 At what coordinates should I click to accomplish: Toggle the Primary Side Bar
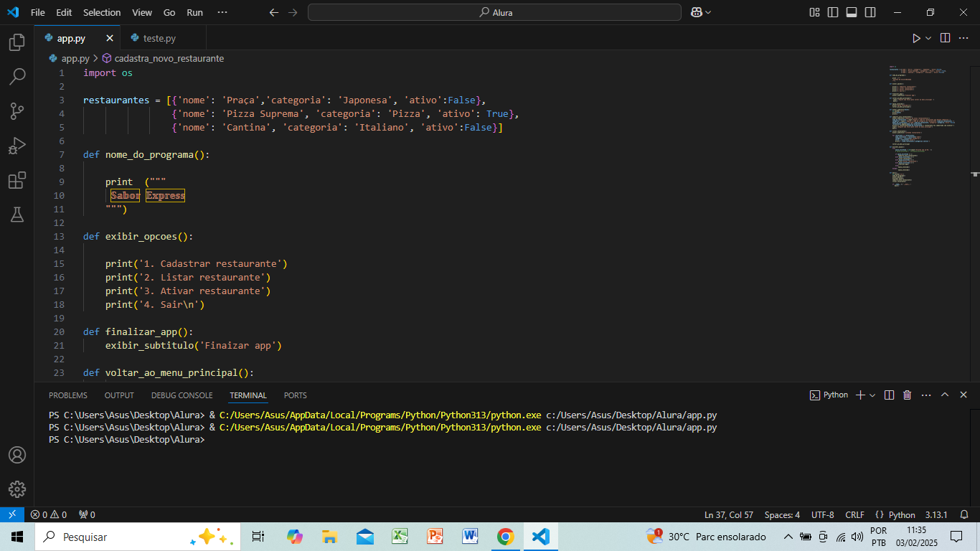[x=833, y=12]
